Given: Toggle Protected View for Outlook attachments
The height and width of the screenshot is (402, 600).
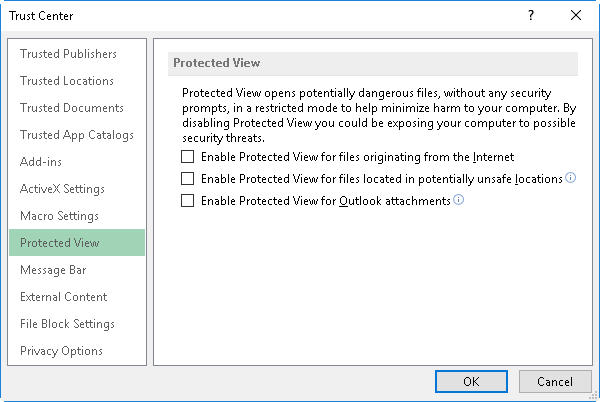Looking at the screenshot, I should tap(187, 201).
